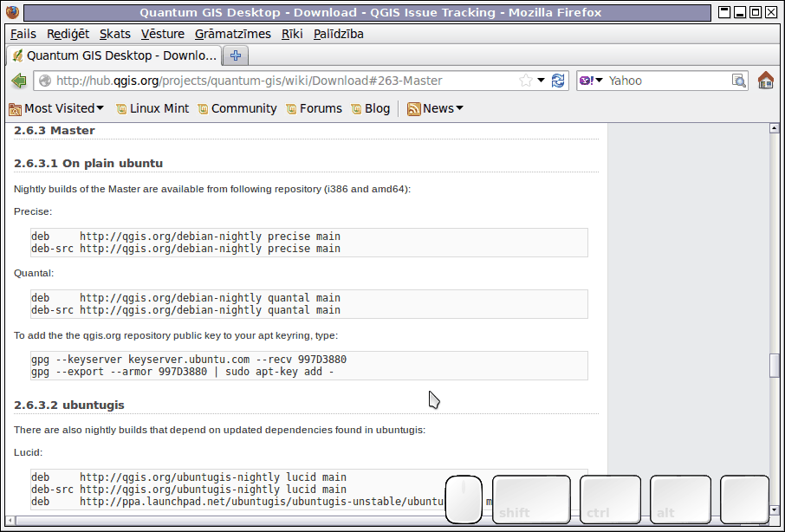This screenshot has width=785, height=532.
Task: Open the Skats menu
Action: [115, 34]
